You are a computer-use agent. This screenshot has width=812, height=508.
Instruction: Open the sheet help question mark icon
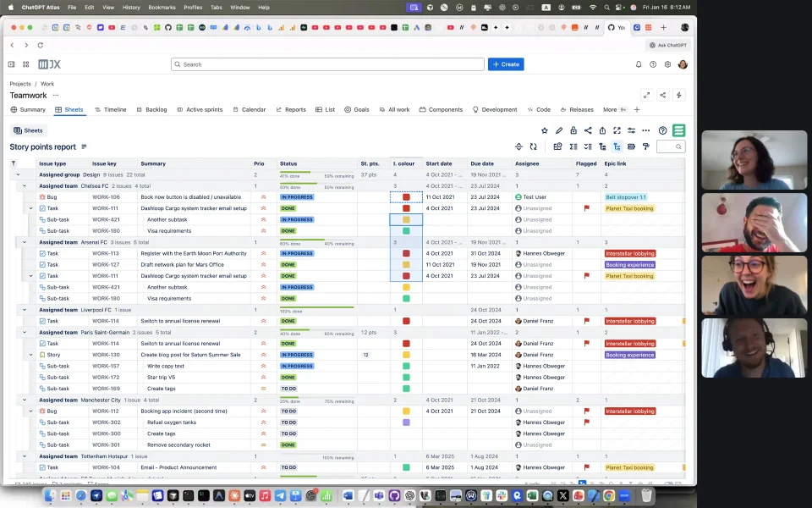[662, 130]
